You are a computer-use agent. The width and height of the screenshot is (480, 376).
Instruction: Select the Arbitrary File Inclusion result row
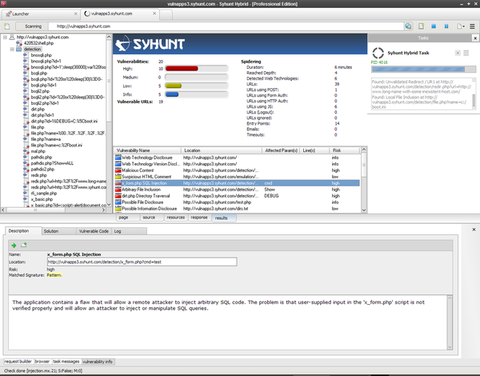tap(237, 189)
